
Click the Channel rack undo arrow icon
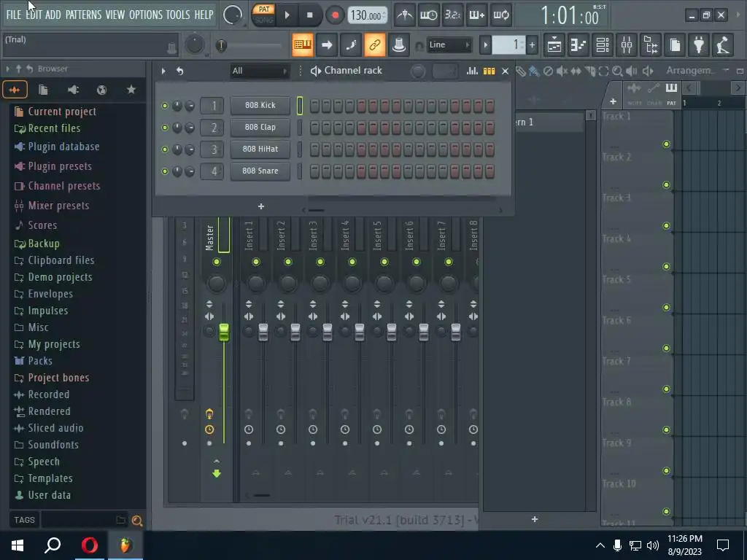tap(179, 71)
